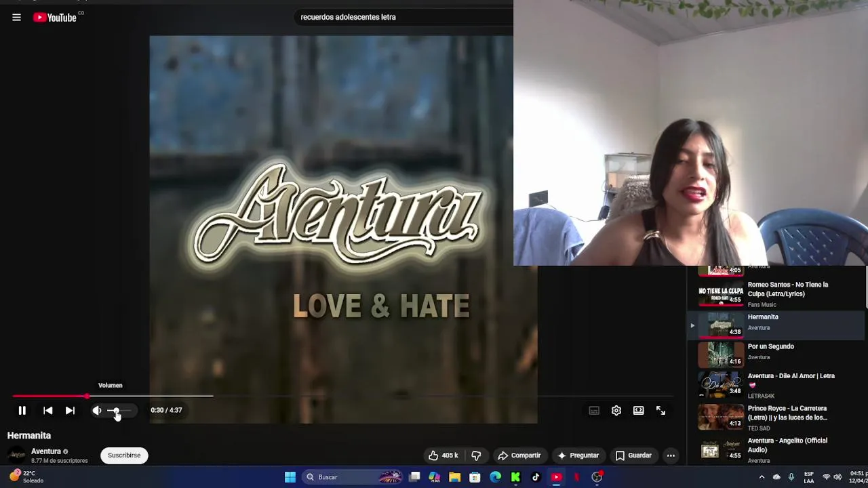
Task: Click the 'Por un Segundo' 4:16 thumbnail
Action: pos(721,354)
